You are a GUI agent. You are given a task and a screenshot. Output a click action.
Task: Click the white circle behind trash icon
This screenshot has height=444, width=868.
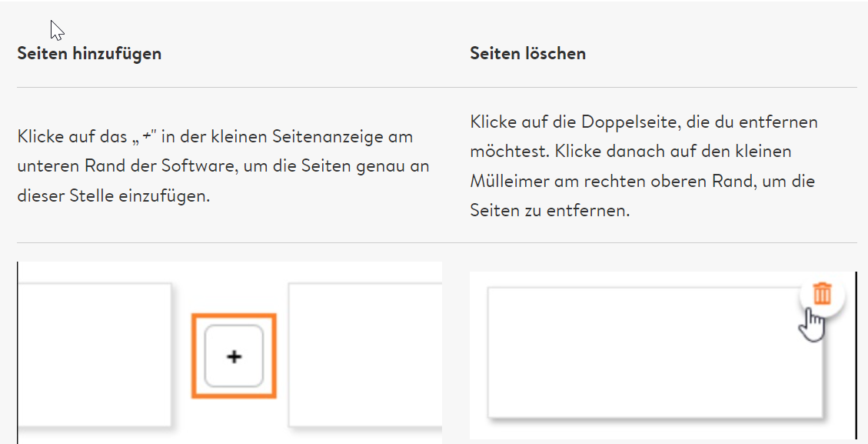[x=822, y=295]
